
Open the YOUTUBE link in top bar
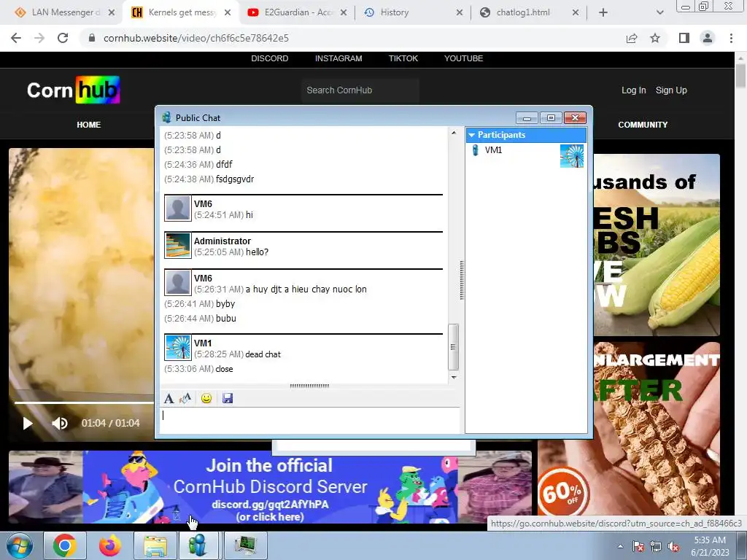coord(463,58)
